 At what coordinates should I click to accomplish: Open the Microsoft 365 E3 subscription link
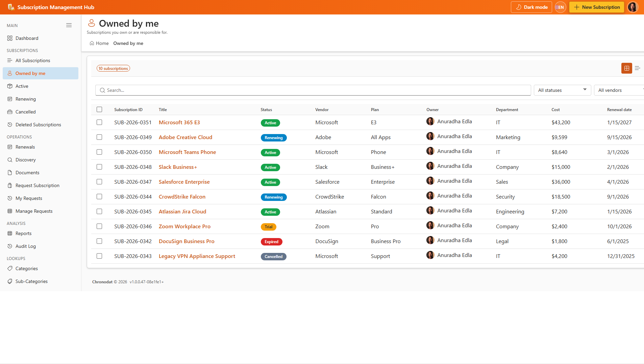(179, 122)
